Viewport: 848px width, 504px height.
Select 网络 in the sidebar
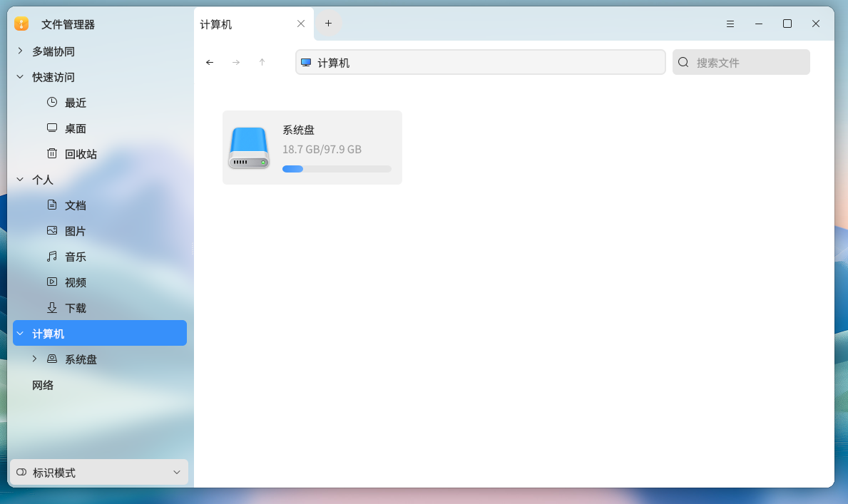point(43,385)
